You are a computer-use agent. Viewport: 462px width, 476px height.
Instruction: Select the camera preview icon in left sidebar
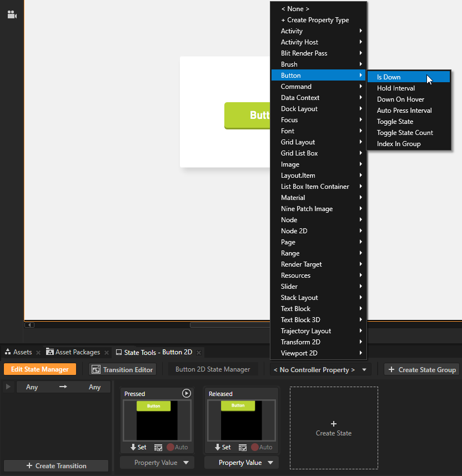tap(12, 14)
